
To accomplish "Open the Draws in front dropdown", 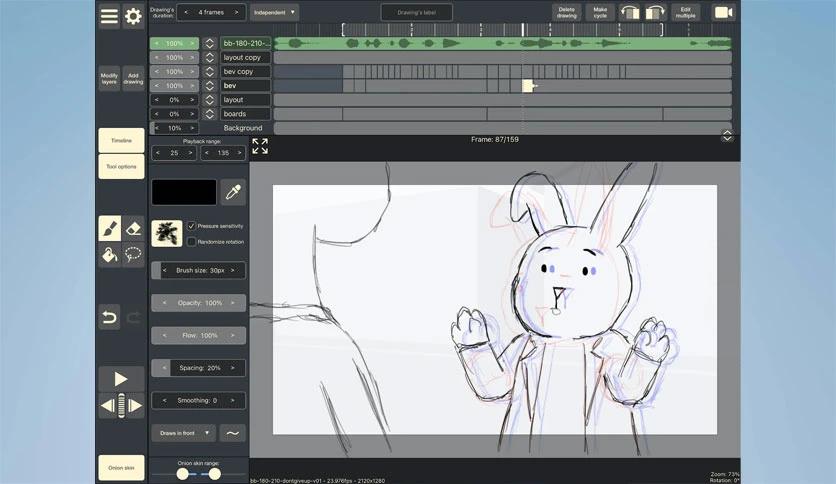I will click(184, 433).
